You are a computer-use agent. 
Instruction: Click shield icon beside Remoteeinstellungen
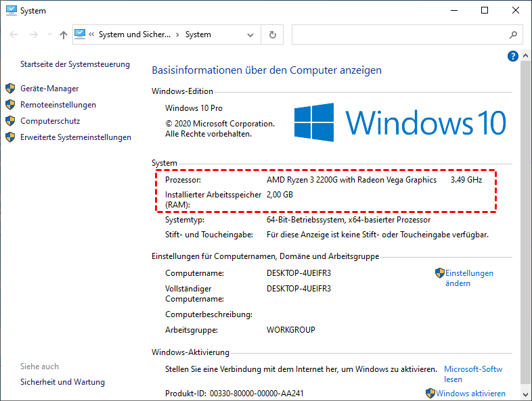point(10,104)
